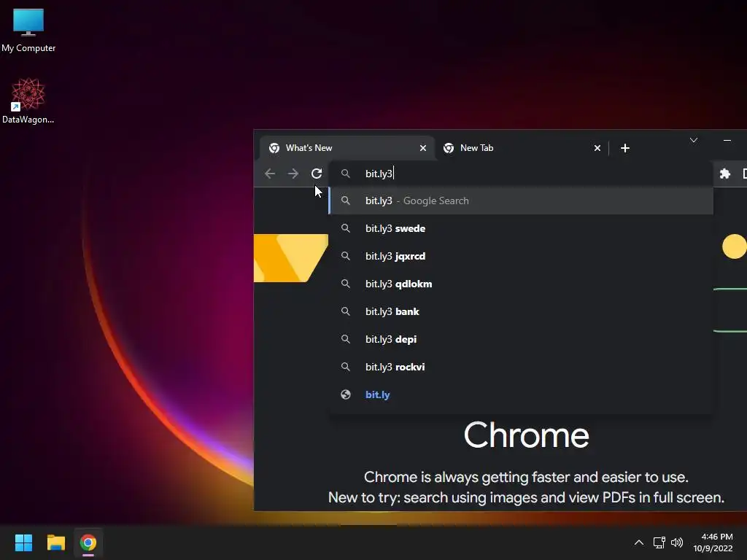Select the 'bit.ly3 depi' suggestion
Viewport: 747px width, 560px height.
click(x=521, y=339)
